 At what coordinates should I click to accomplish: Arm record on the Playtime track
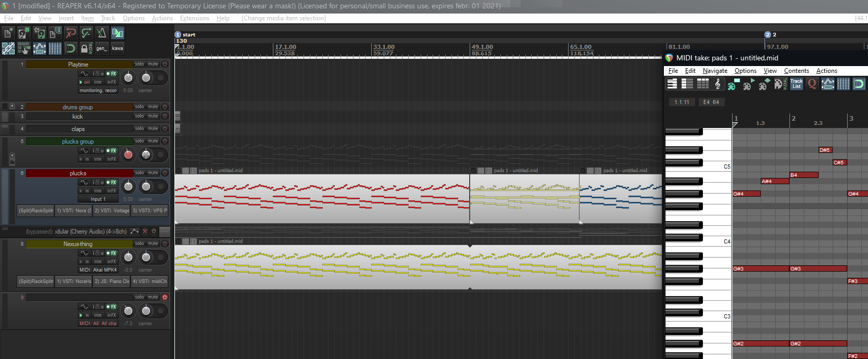point(165,65)
